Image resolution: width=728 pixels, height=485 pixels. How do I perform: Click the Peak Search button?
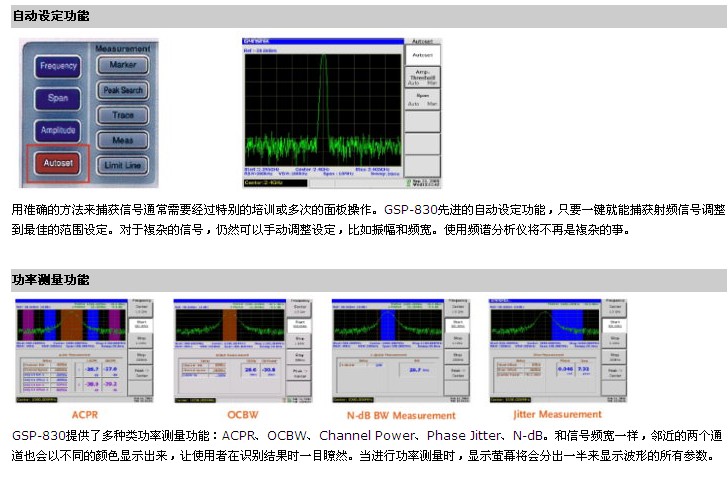123,90
